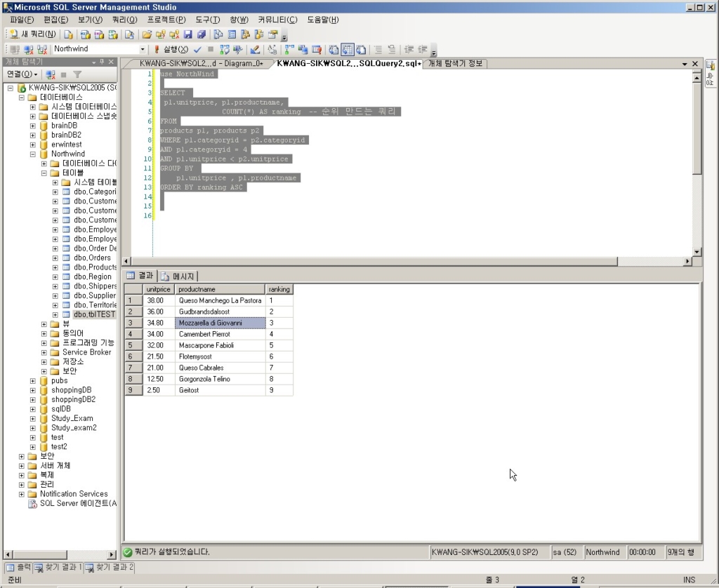The image size is (719, 588).
Task: Switch to the Diagram_0 tab
Action: (x=201, y=64)
